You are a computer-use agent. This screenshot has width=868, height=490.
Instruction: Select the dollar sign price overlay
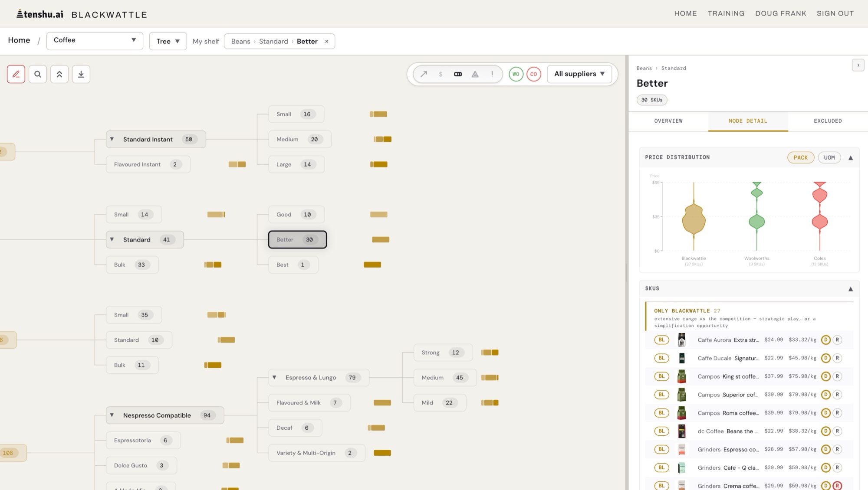(441, 74)
